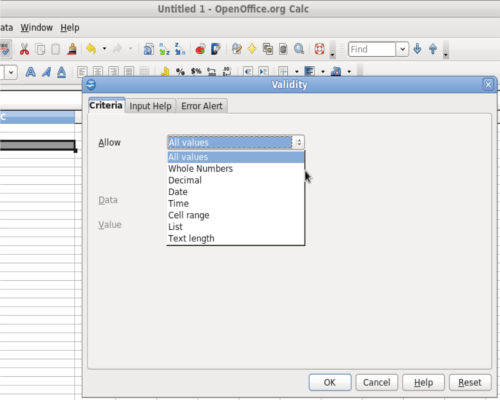Image resolution: width=500 pixels, height=400 pixels.
Task: Click the Zoom magnifier icon
Action: 299,49
